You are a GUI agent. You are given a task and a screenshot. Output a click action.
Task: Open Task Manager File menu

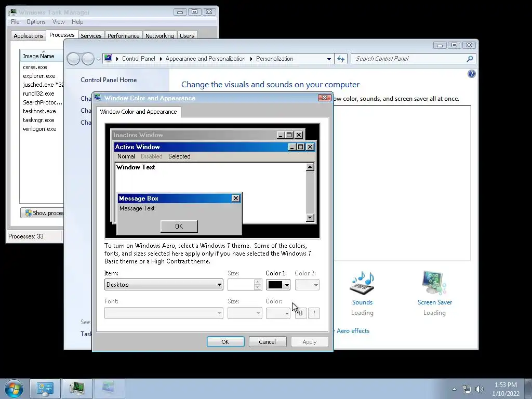tap(15, 22)
